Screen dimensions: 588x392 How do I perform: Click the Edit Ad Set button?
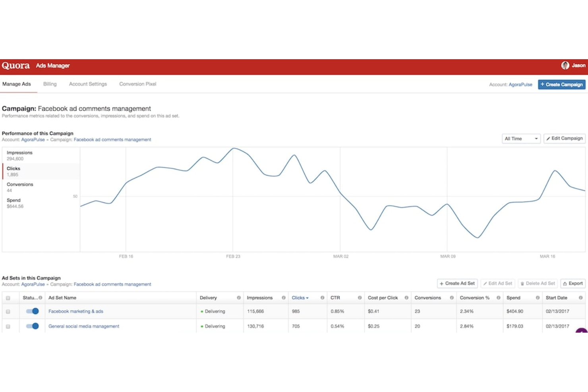click(x=498, y=283)
